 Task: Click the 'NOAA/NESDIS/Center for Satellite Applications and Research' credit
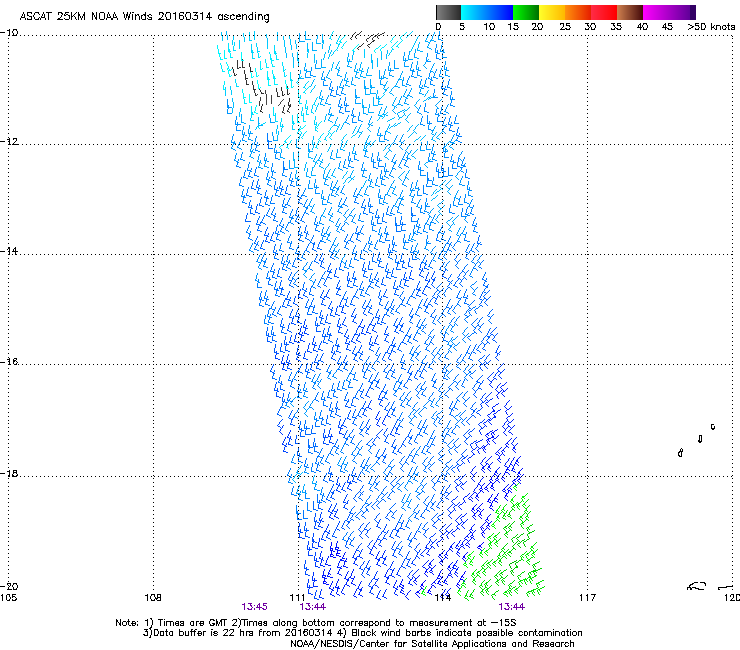(x=432, y=644)
